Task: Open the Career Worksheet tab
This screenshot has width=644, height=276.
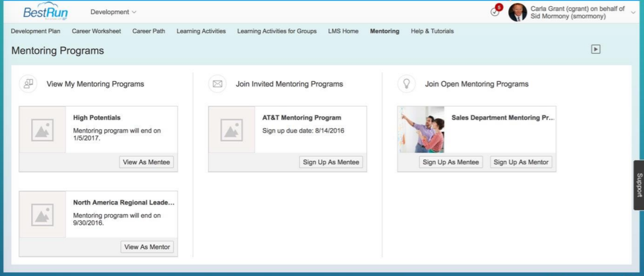Action: coord(96,31)
